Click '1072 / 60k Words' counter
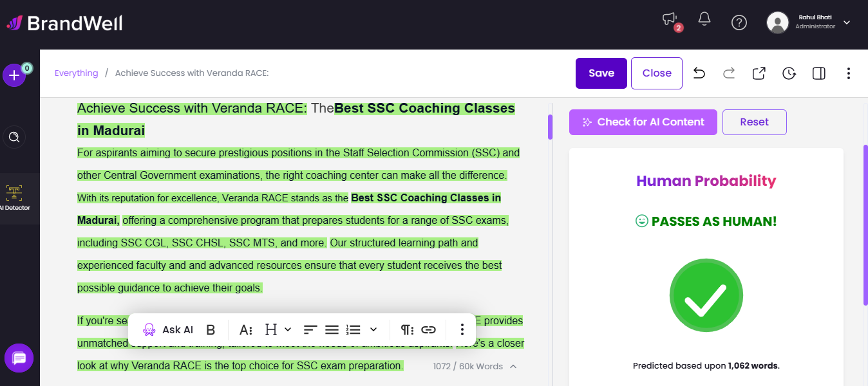 (468, 366)
